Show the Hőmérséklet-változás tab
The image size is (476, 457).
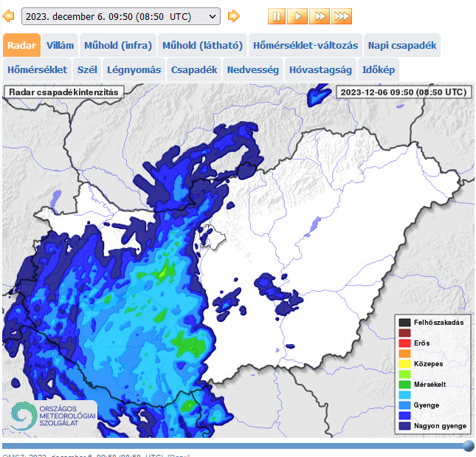[x=305, y=45]
